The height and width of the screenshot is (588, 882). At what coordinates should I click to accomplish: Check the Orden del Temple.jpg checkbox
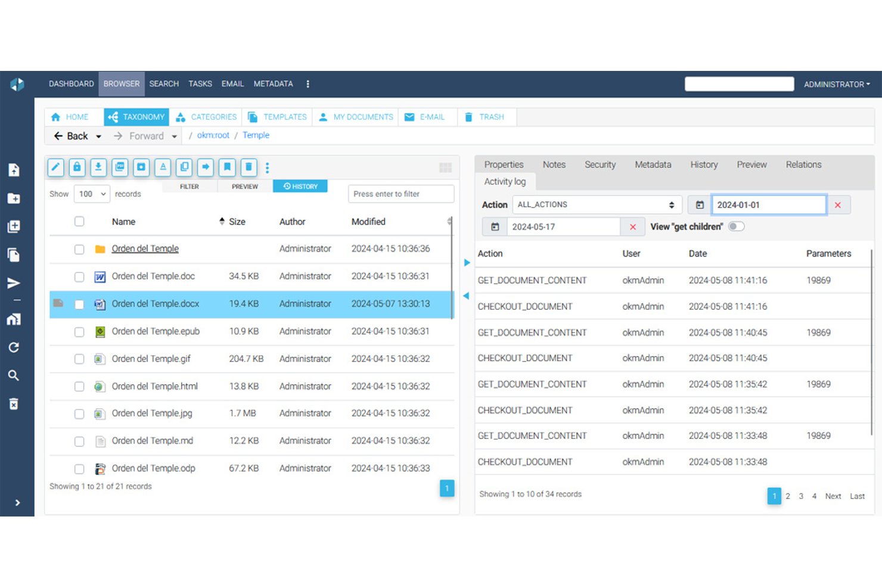[x=79, y=414]
